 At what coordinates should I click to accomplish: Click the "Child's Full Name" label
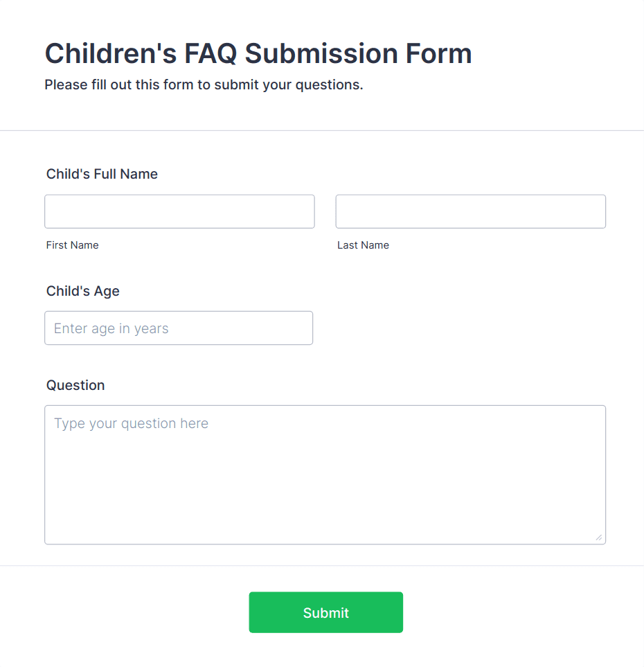coord(102,174)
